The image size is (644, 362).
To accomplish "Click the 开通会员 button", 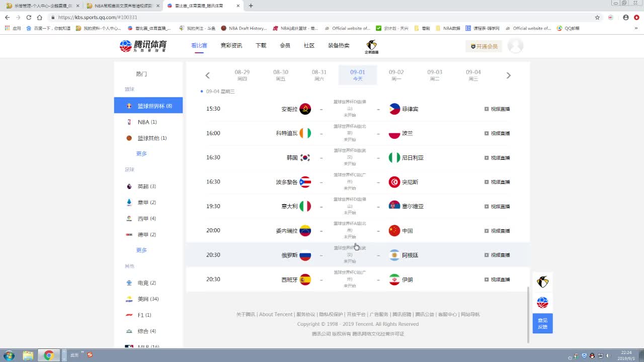I will pyautogui.click(x=484, y=46).
